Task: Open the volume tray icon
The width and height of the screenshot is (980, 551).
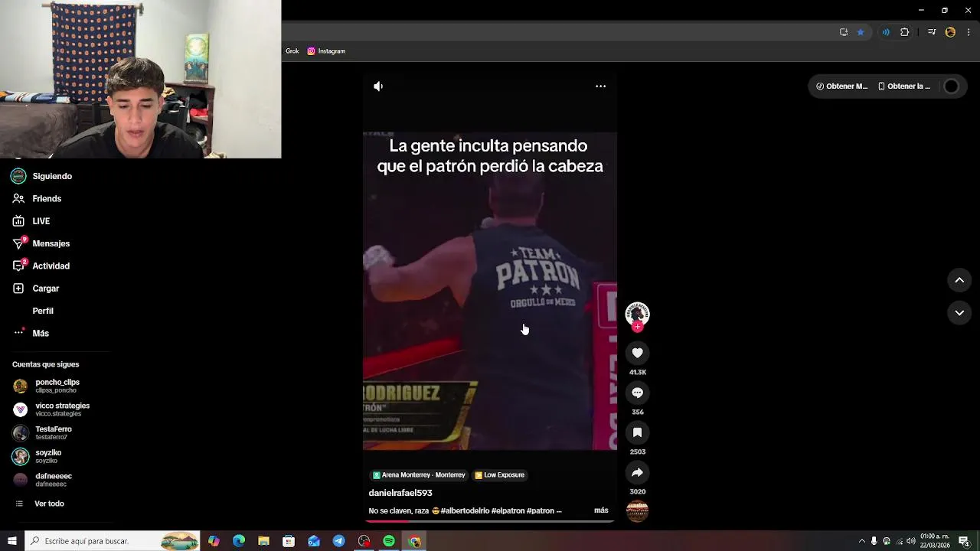Action: [911, 541]
